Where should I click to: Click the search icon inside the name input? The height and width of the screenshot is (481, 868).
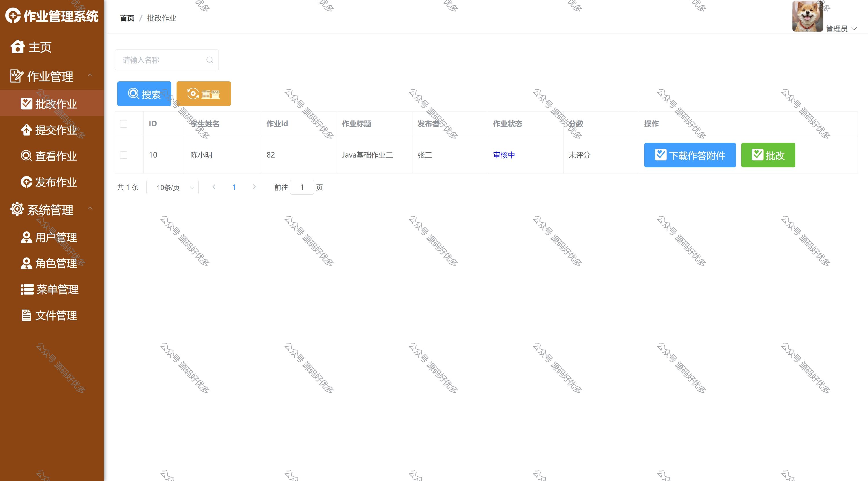point(210,60)
